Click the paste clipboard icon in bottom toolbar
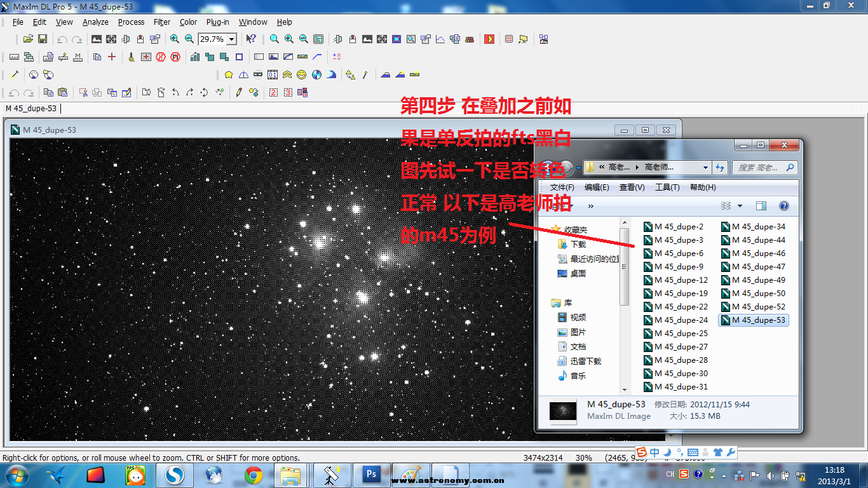This screenshot has width=868, height=488. tap(62, 92)
